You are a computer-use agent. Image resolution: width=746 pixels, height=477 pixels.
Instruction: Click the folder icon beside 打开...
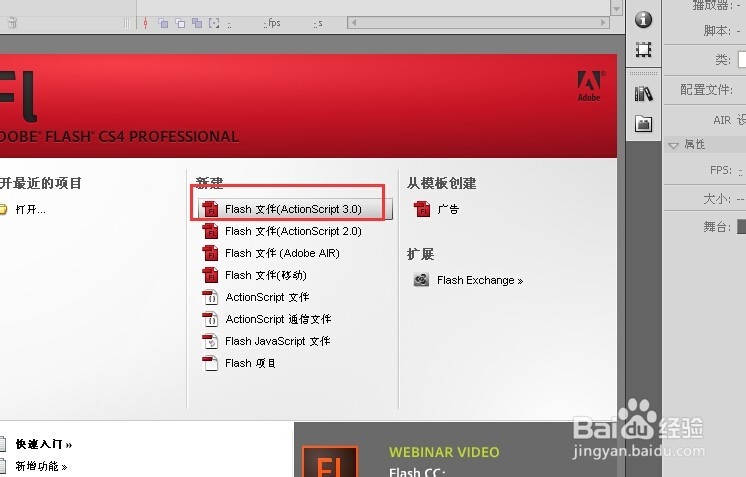pos(3,209)
